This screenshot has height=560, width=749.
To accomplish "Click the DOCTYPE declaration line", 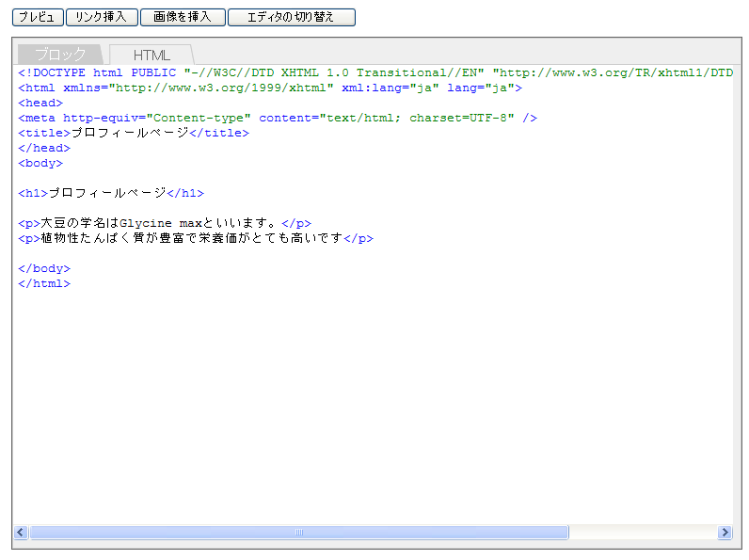I will (x=375, y=72).
